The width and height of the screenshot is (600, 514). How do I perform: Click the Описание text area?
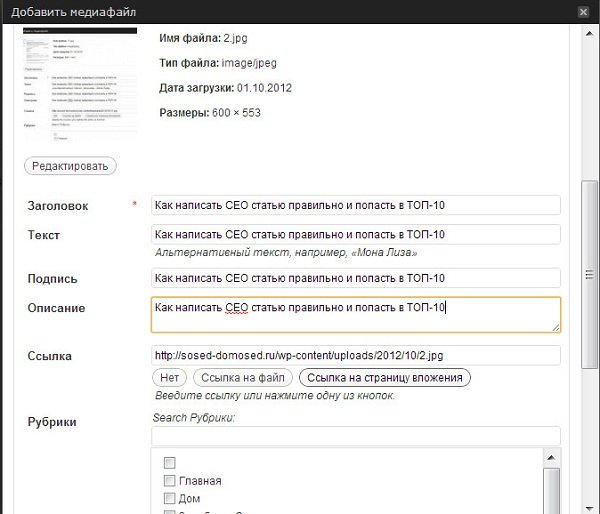[356, 315]
